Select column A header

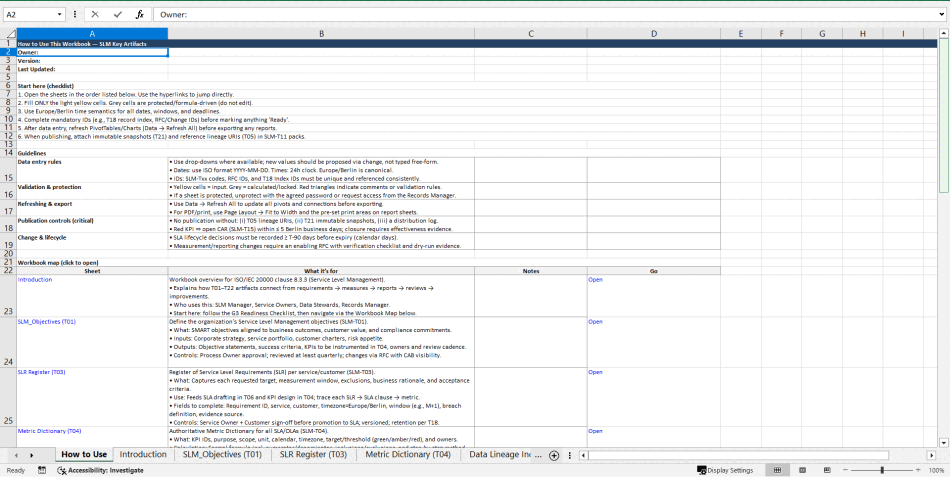[x=92, y=34]
